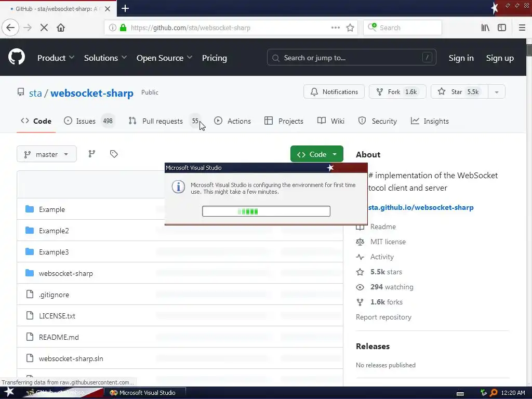Visit sta.github.io/websocket-sharp link
532x399 pixels.
(421, 207)
